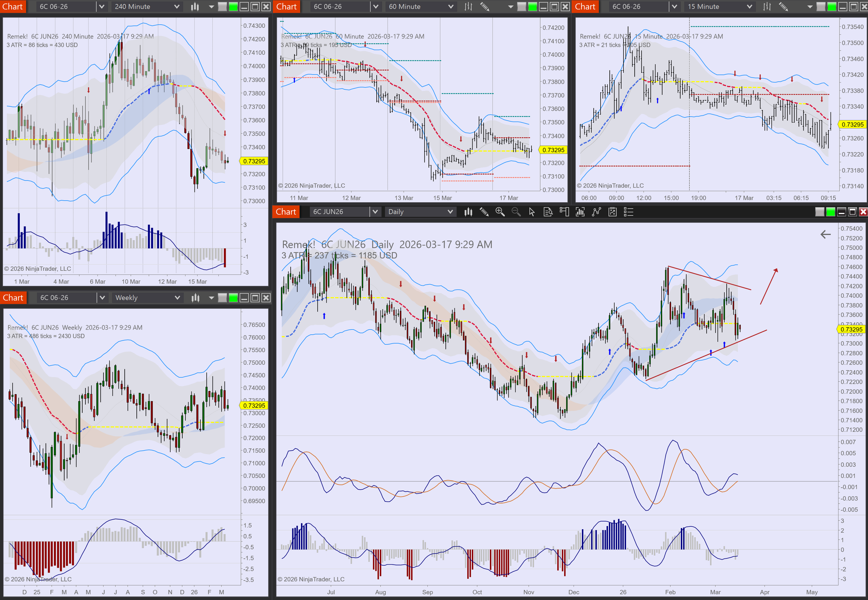Image resolution: width=868 pixels, height=600 pixels.
Task: Select the cursor pointer tool
Action: (x=532, y=212)
